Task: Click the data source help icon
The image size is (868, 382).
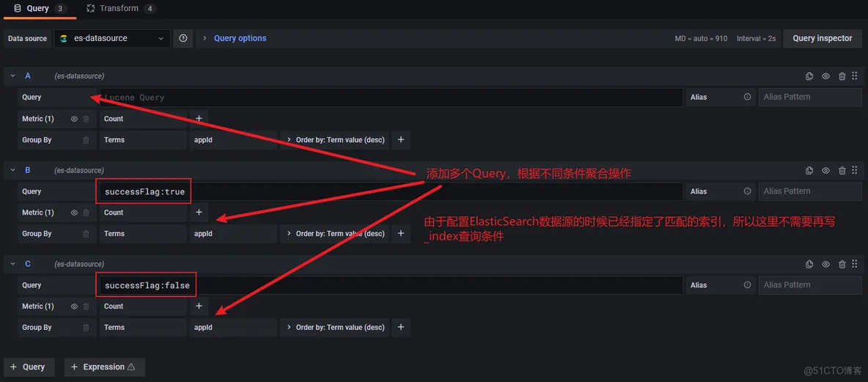Action: [x=183, y=38]
